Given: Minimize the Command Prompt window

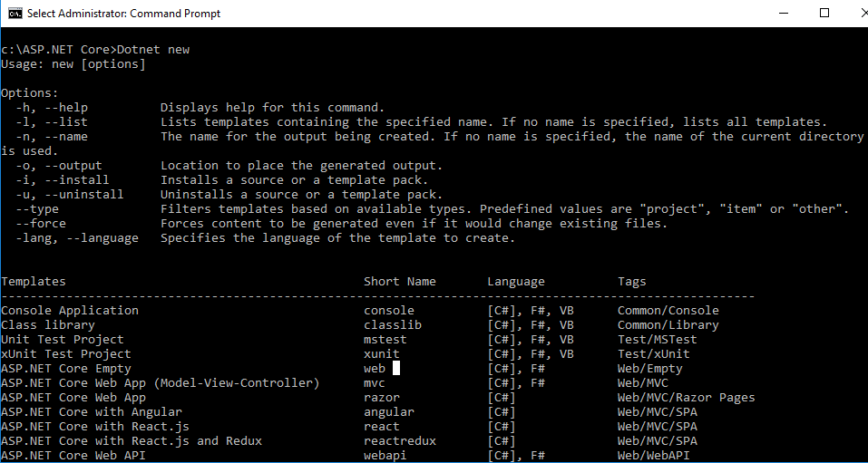Looking at the screenshot, I should click(784, 13).
